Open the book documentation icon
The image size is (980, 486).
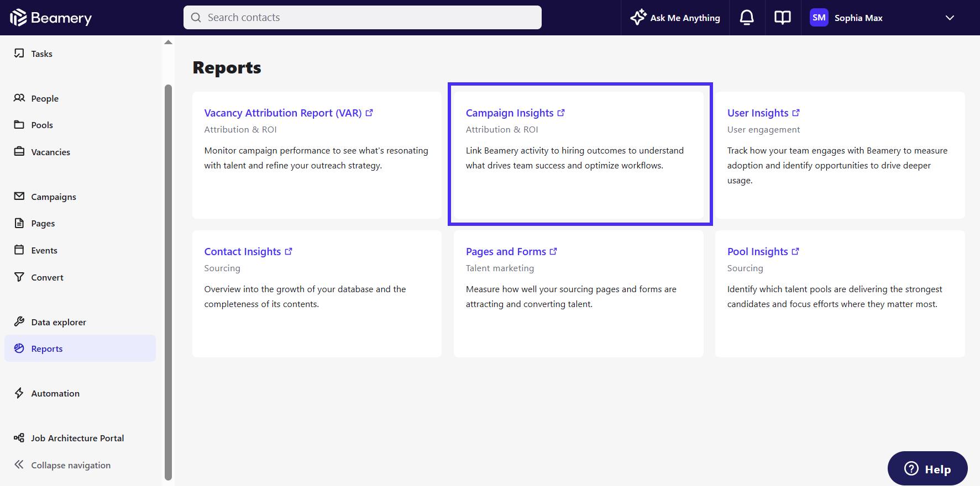783,18
